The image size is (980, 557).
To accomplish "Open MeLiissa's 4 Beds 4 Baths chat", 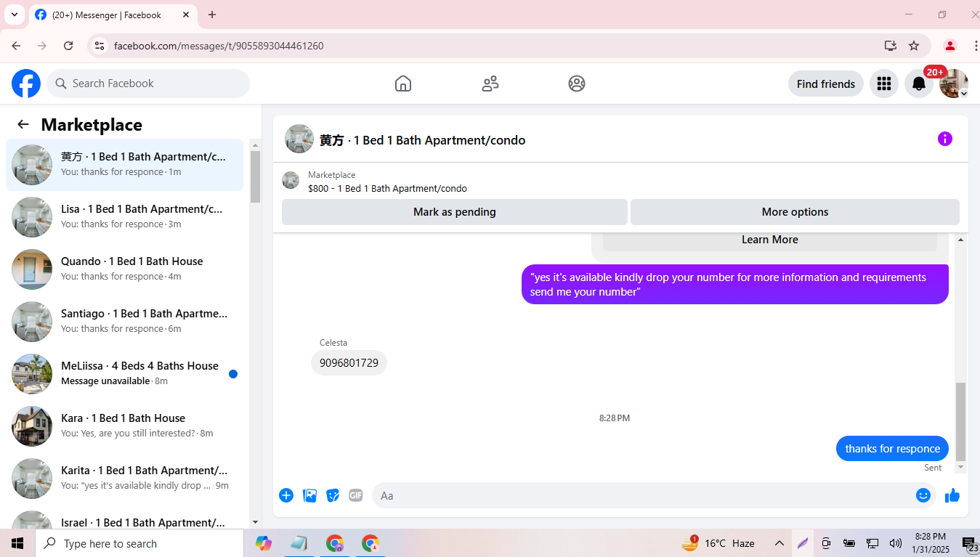I will 124,374.
